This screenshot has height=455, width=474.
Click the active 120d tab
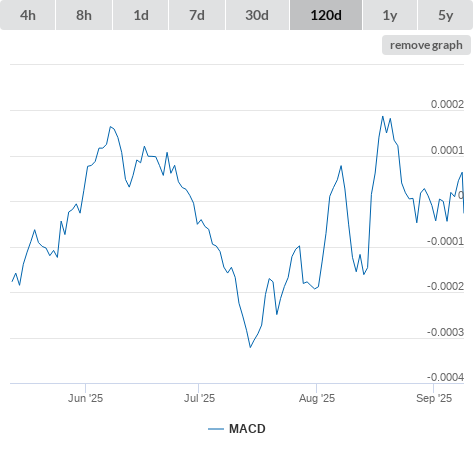tap(326, 15)
